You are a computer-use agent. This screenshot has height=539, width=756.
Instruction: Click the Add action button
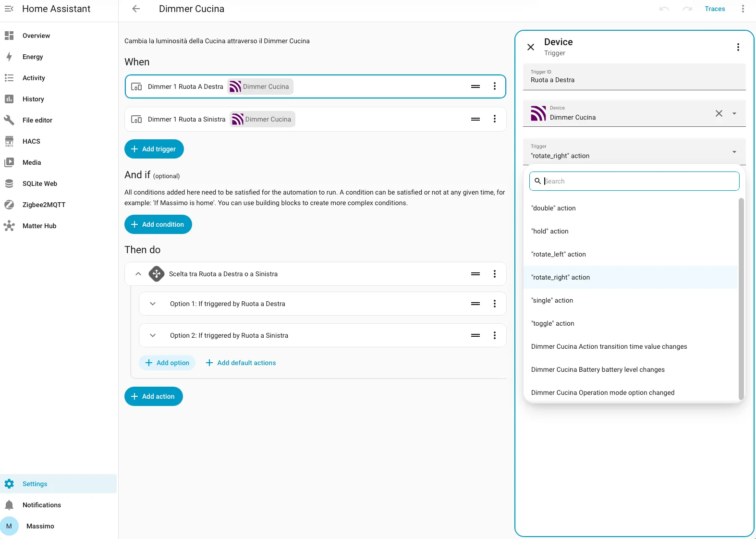pyautogui.click(x=154, y=396)
